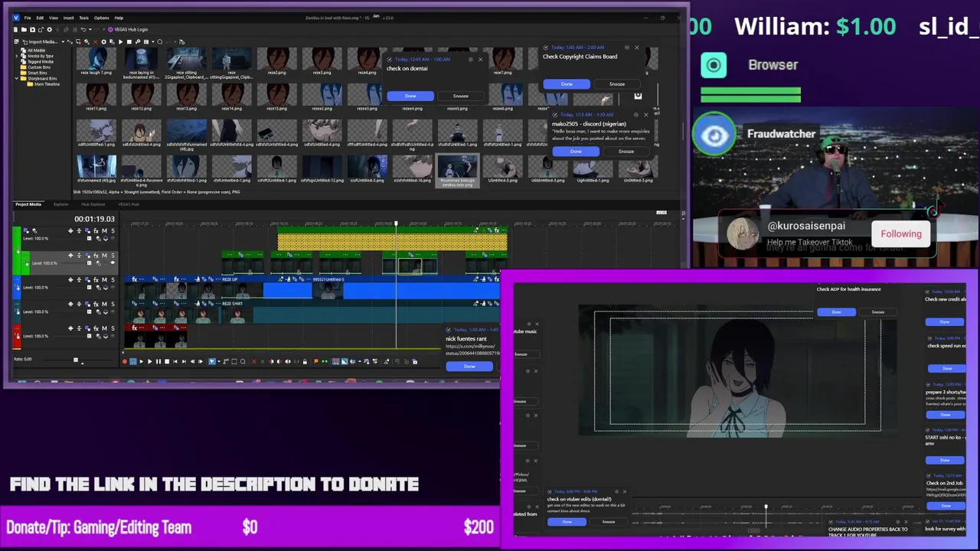This screenshot has width=980, height=551.
Task: Delete the selection with the transport red X
Action: tap(254, 361)
